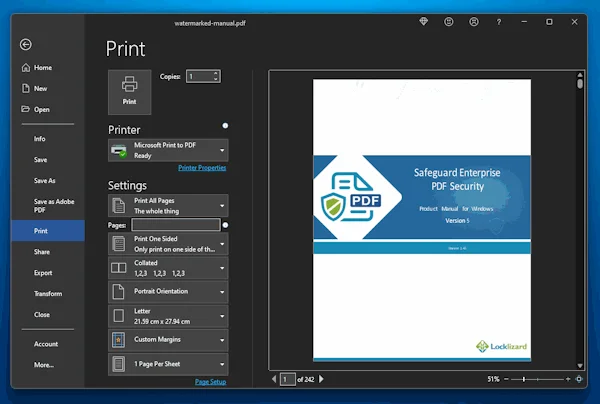Click the Pages range input field
The height and width of the screenshot is (404, 600).
[176, 225]
